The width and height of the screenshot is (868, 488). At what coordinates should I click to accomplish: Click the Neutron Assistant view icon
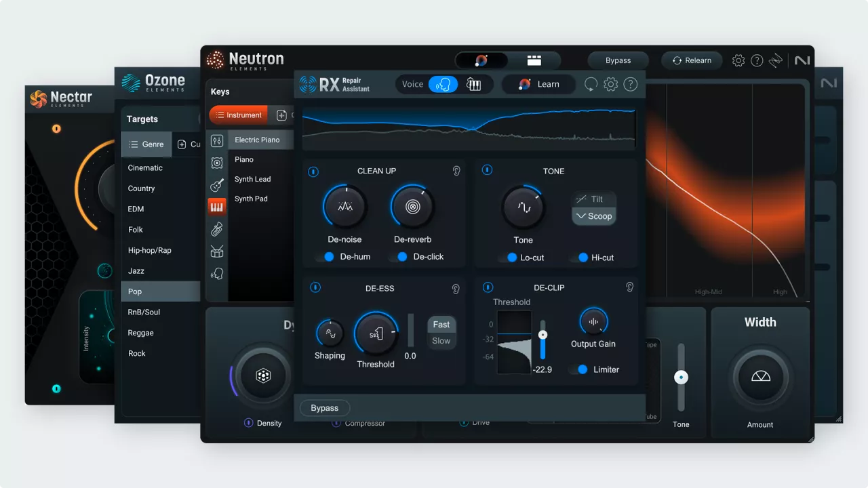click(x=481, y=60)
